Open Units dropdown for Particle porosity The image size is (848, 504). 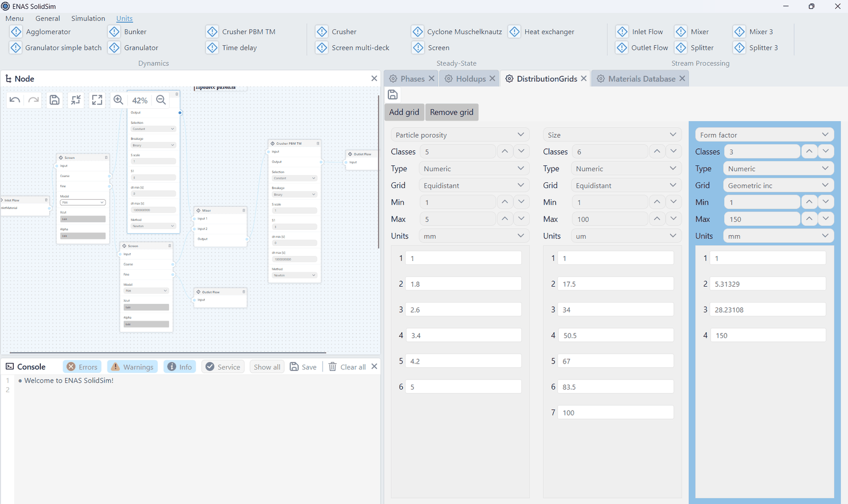(474, 236)
